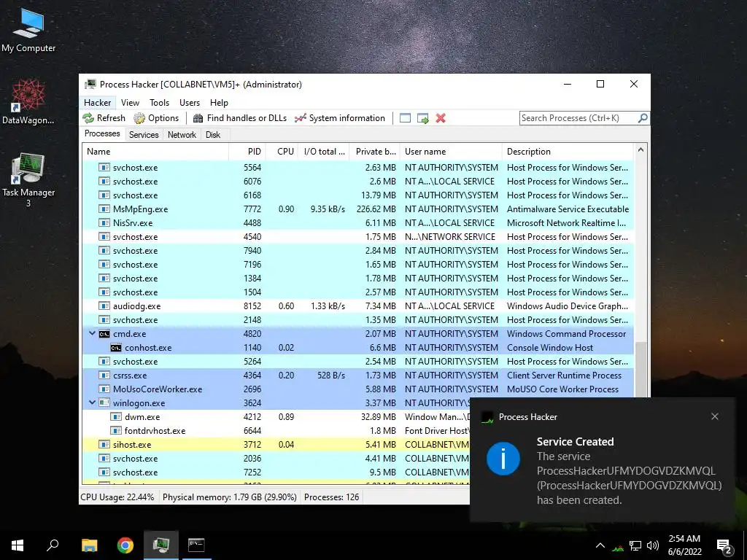The image size is (747, 560).
Task: Click the audiodg.exe process icon
Action: coord(104,306)
